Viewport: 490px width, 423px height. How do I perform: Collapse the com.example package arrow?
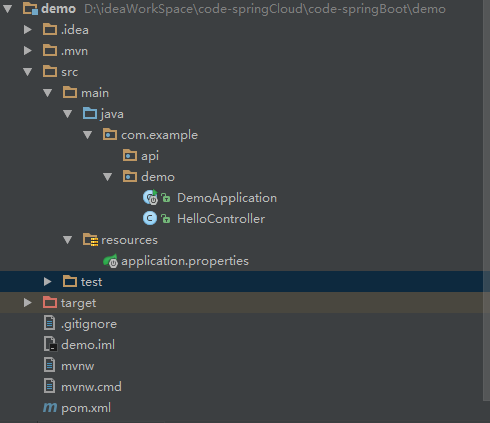(88, 135)
